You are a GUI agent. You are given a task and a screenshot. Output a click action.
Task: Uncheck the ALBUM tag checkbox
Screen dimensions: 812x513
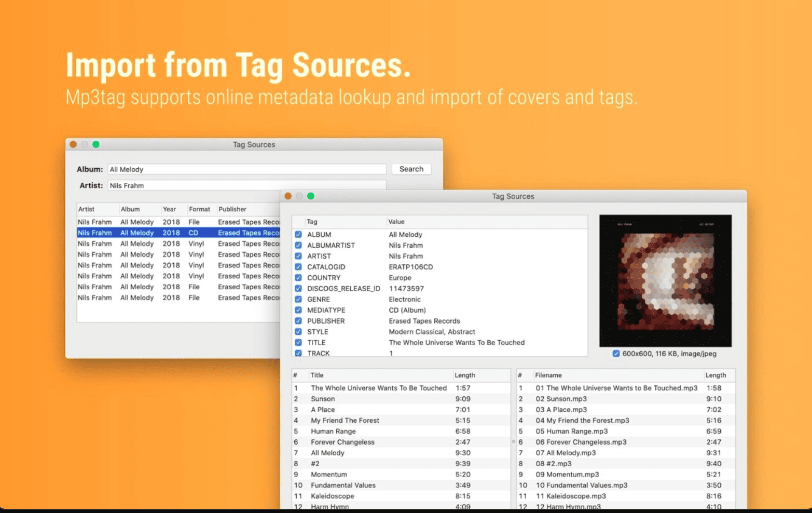pos(298,235)
